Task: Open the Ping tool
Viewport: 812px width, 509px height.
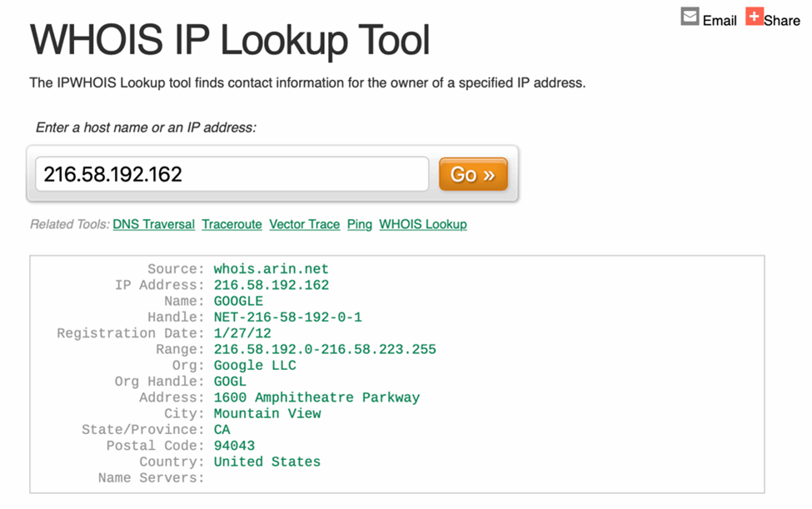Action: 359,224
